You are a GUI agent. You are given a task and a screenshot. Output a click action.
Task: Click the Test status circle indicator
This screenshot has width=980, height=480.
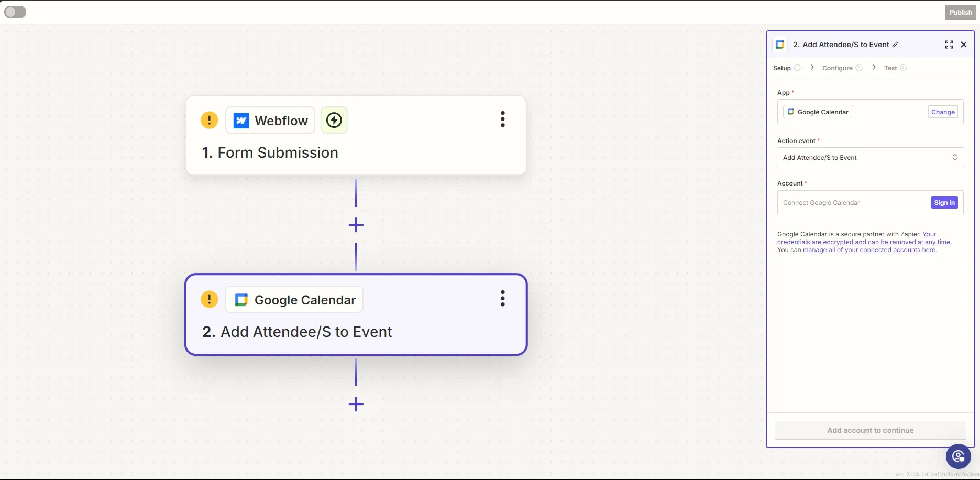point(904,68)
